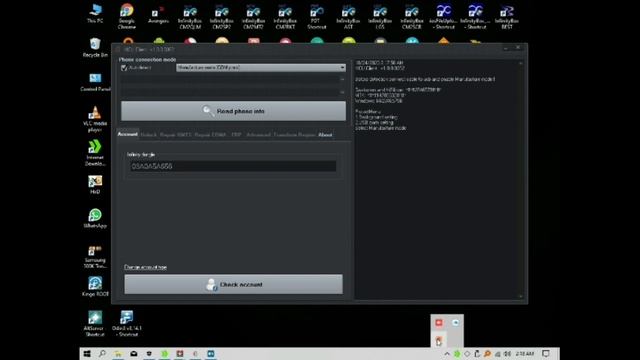Launch InfinityBox CM2SCR shortcut
Image resolution: width=640 pixels, height=360 pixels.
click(x=411, y=17)
